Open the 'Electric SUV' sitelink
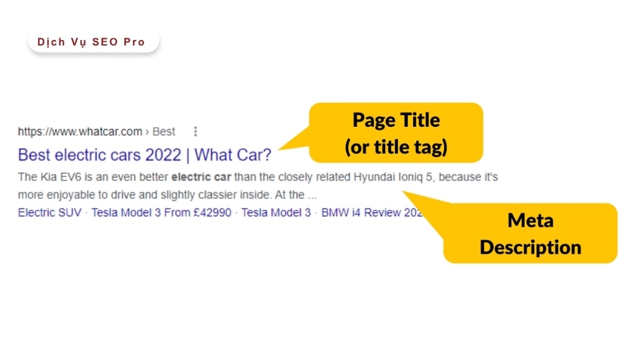The width and height of the screenshot is (631, 364). click(x=50, y=212)
